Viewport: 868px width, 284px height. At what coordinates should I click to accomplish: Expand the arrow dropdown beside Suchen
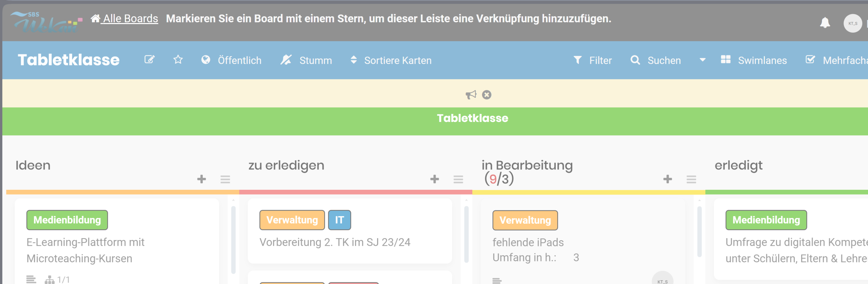pos(703,60)
